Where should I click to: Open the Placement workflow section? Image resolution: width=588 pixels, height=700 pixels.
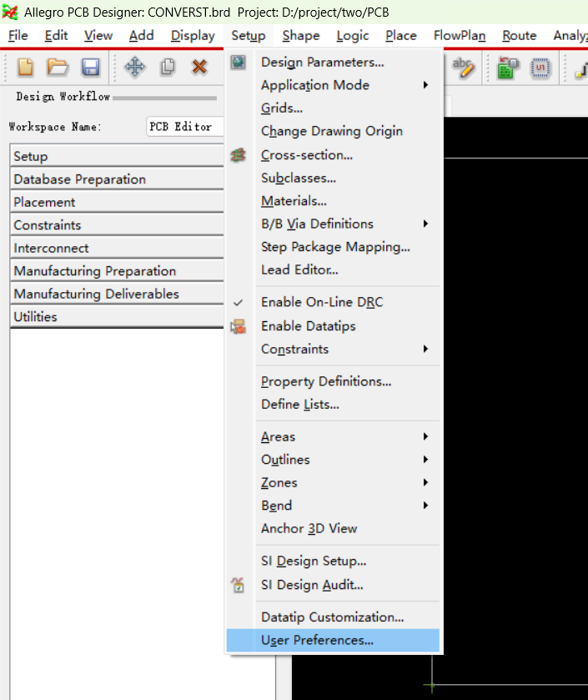(x=117, y=202)
